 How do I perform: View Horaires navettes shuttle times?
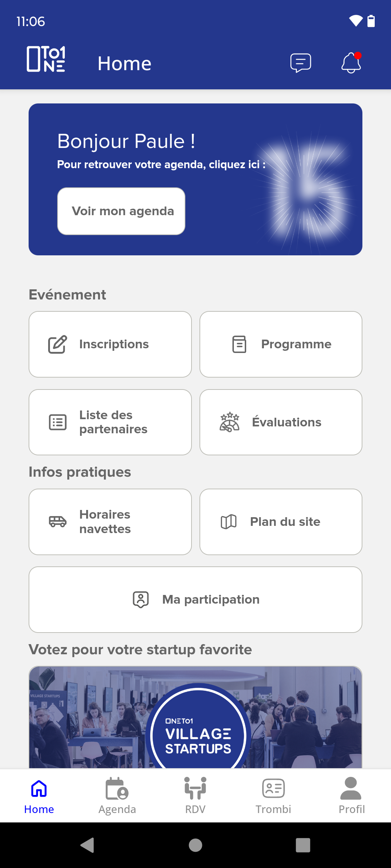click(110, 522)
